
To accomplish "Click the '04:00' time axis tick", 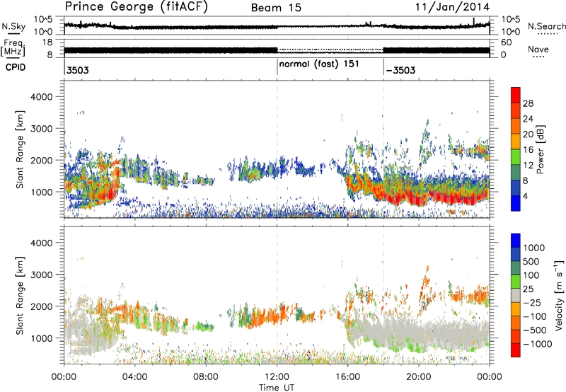I will click(134, 377).
